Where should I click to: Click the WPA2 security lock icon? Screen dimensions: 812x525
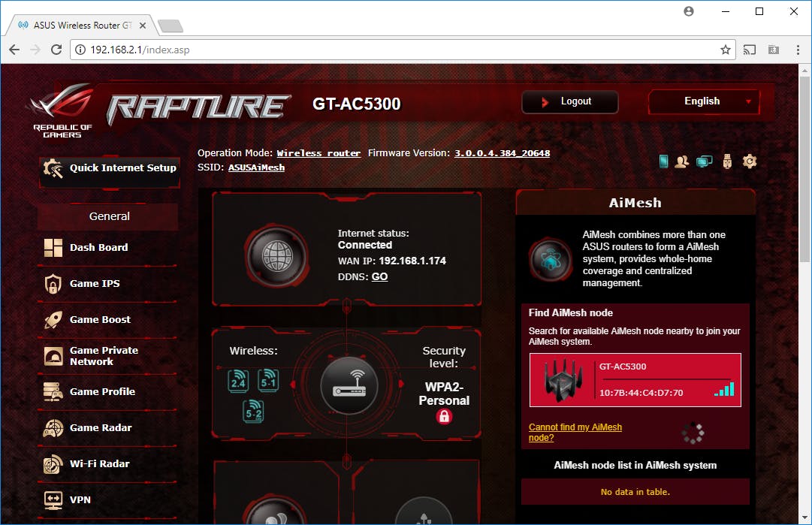pos(445,416)
